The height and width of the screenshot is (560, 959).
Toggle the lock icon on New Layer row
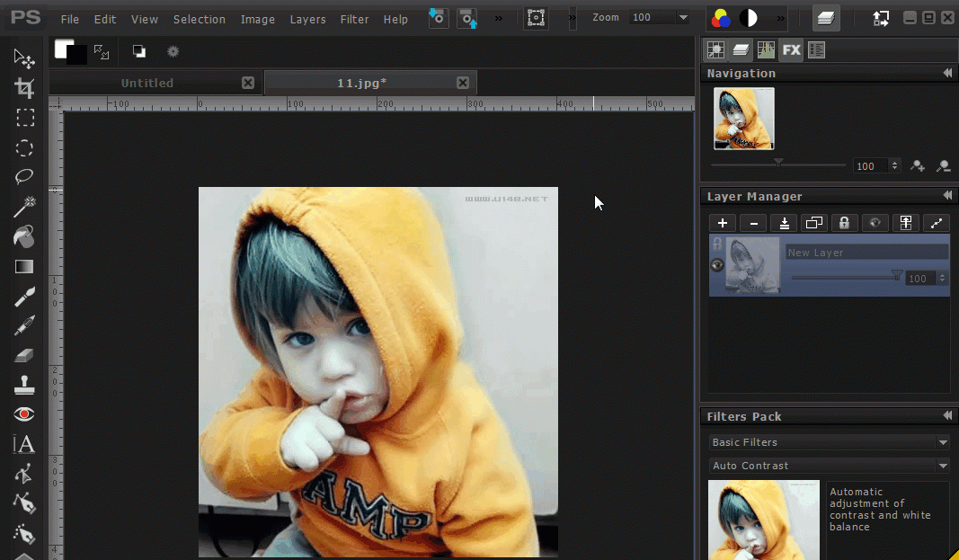pyautogui.click(x=717, y=244)
